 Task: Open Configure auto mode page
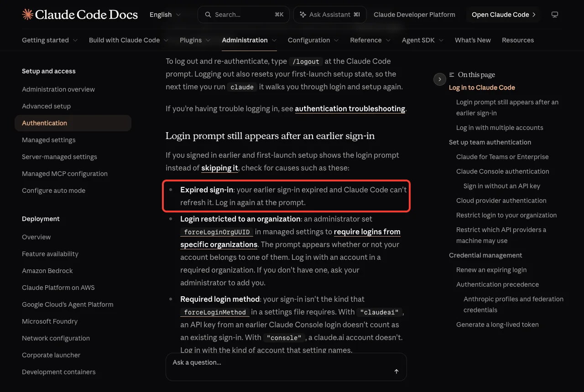53,191
